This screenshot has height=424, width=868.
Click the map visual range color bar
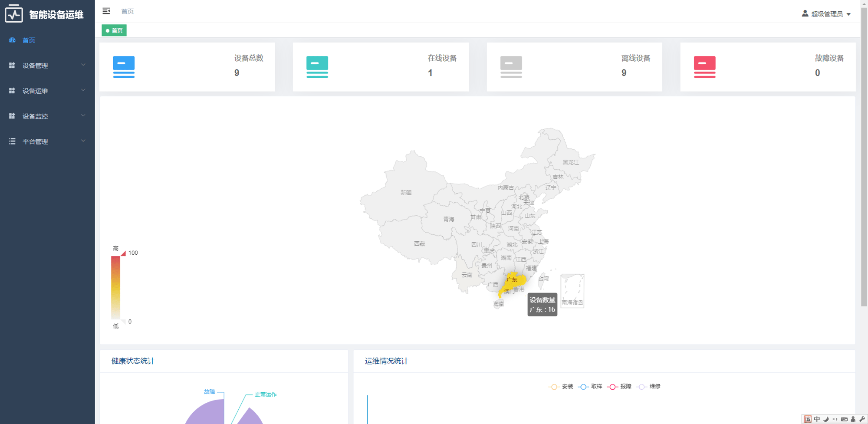pyautogui.click(x=115, y=287)
